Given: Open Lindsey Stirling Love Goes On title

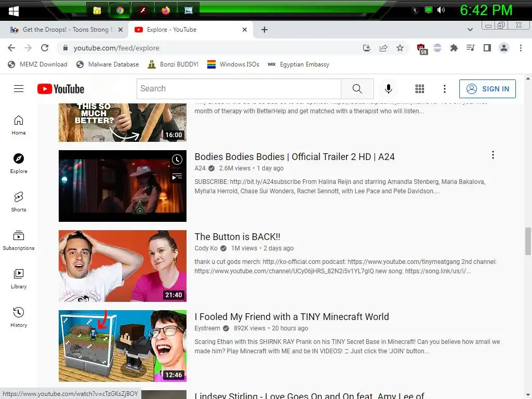Looking at the screenshot, I should pos(310,395).
